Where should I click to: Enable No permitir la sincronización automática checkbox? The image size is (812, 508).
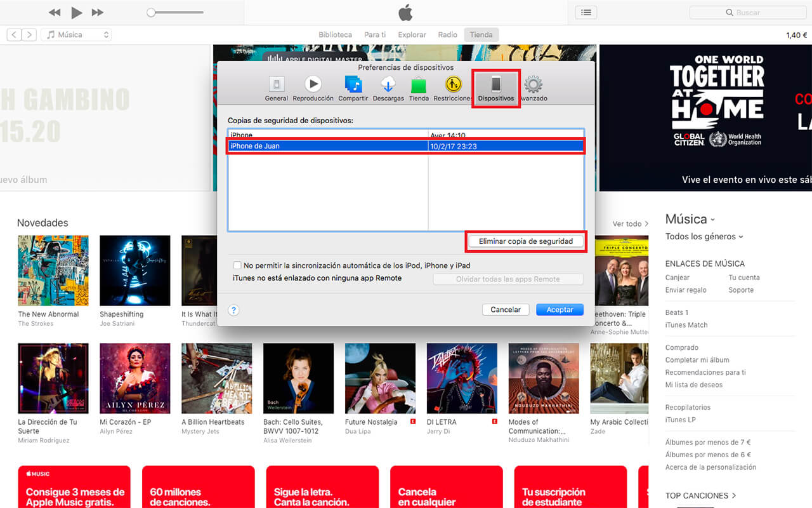[x=237, y=265]
